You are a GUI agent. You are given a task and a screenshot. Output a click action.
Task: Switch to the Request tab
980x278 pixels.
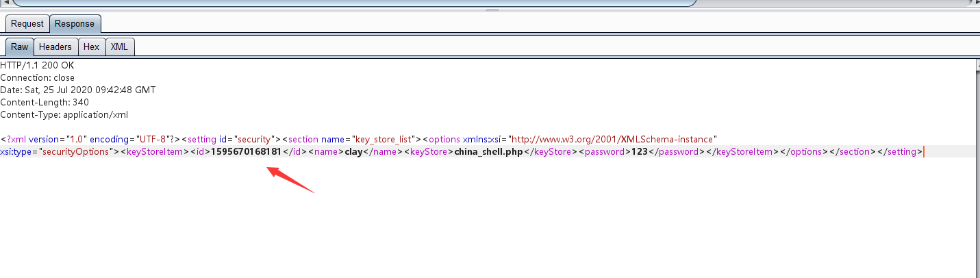click(27, 24)
